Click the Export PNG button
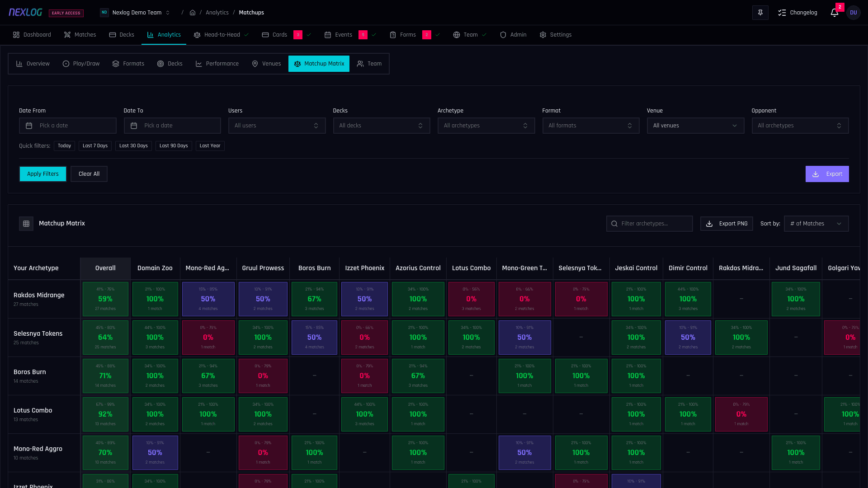The height and width of the screenshot is (488, 868). tap(726, 224)
